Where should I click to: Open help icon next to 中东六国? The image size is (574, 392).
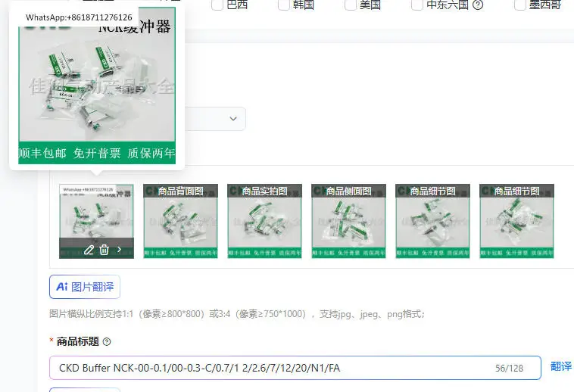pyautogui.click(x=478, y=5)
